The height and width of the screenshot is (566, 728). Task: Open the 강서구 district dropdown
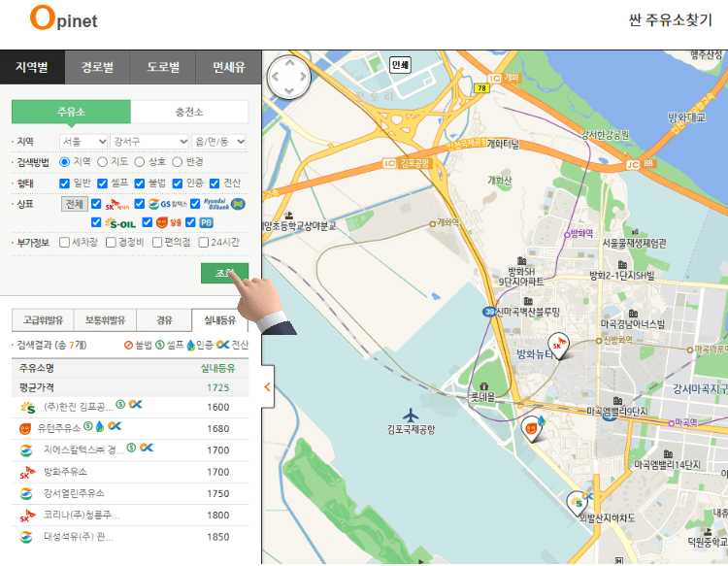pyautogui.click(x=149, y=141)
